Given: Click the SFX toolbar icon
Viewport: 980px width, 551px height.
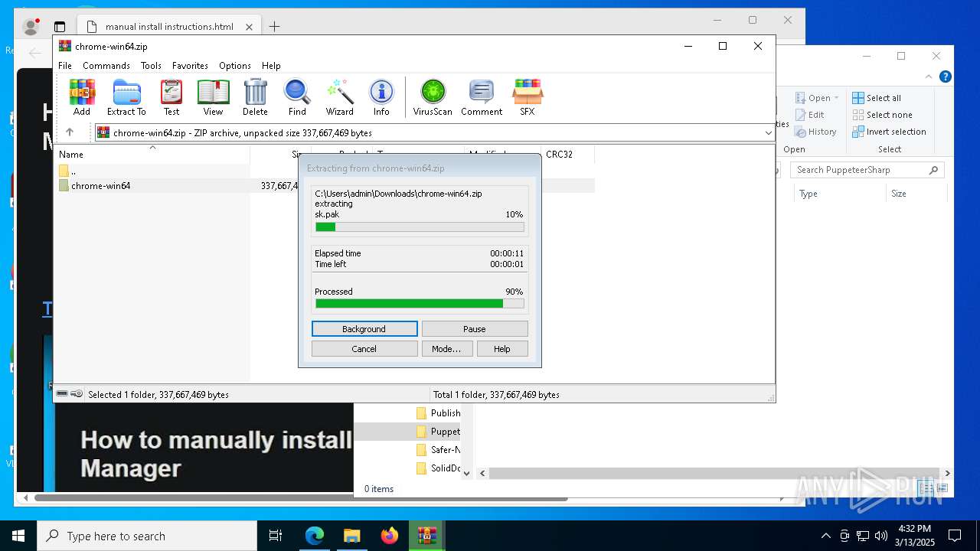Looking at the screenshot, I should (528, 97).
